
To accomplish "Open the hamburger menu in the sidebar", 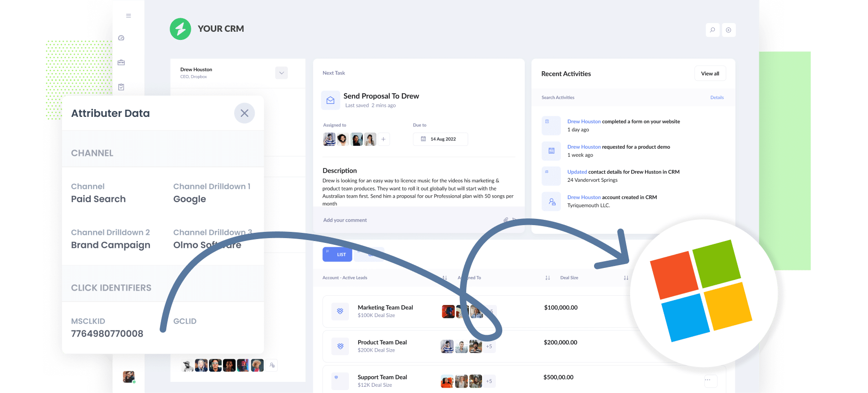I will pyautogui.click(x=128, y=16).
